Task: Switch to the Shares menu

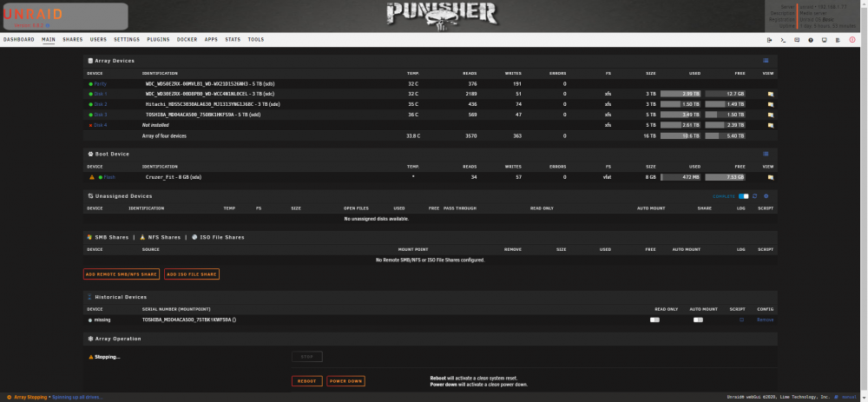Action: pos(73,40)
